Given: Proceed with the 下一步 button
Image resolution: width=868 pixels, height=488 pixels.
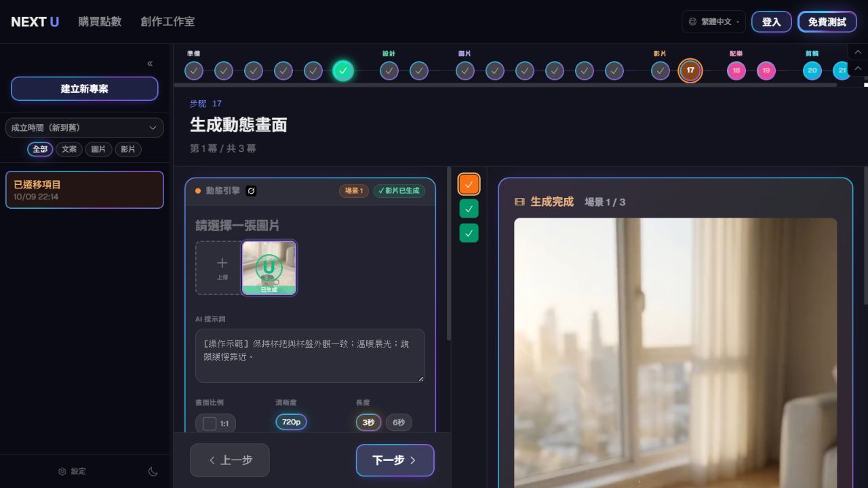Looking at the screenshot, I should point(395,460).
